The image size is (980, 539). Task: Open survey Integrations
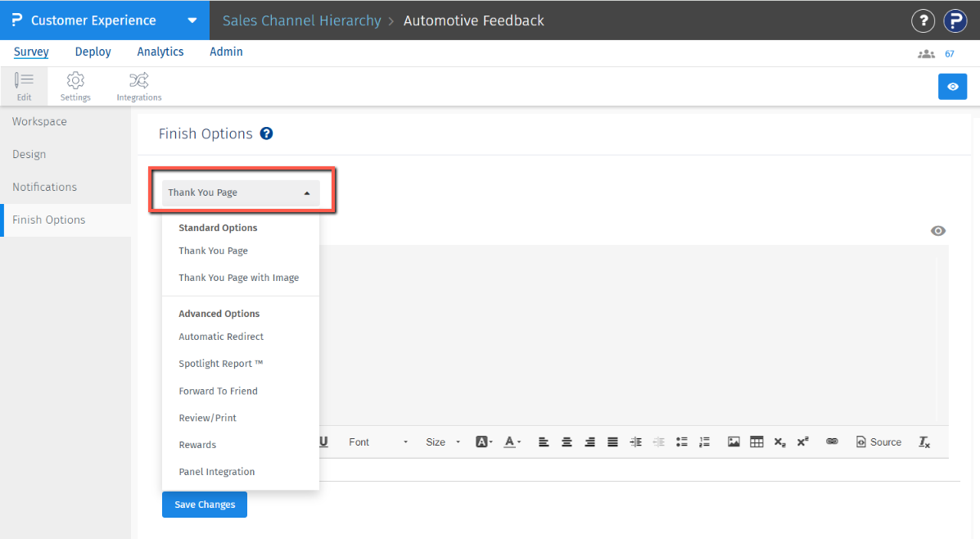point(138,85)
